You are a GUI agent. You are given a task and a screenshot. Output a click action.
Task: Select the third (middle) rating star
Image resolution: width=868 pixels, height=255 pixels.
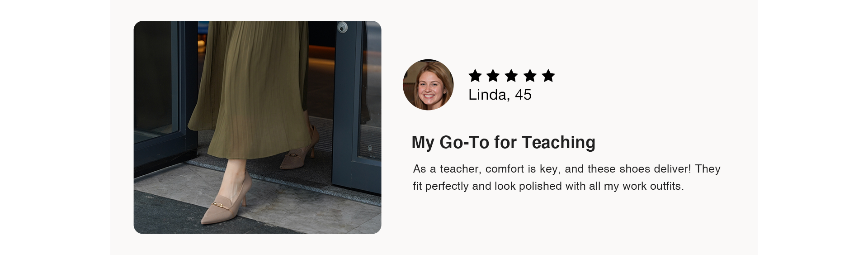click(511, 76)
